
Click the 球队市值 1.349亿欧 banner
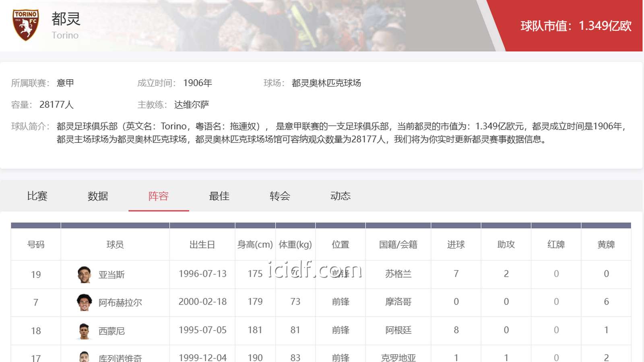pos(576,26)
